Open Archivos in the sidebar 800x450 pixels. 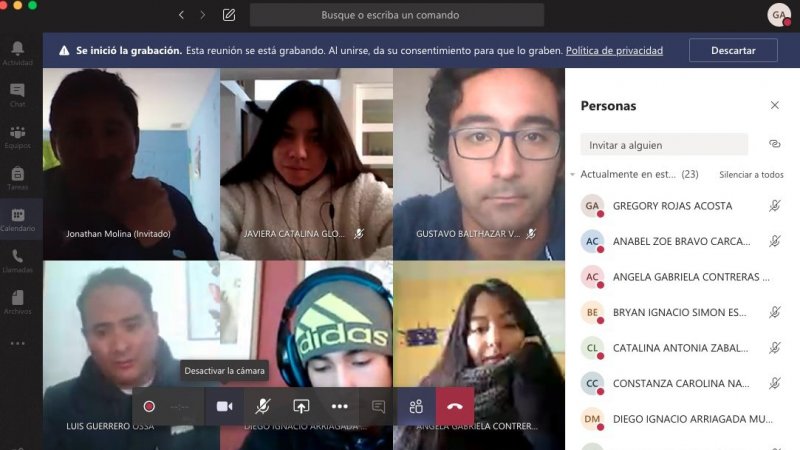click(17, 303)
